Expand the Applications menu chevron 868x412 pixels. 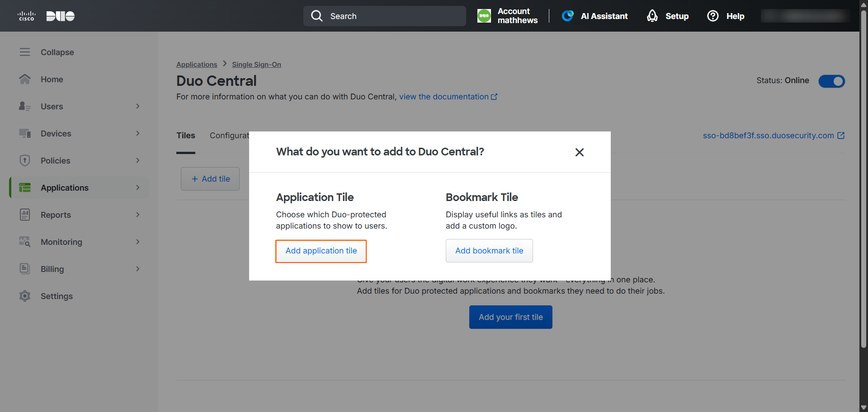[x=138, y=187]
